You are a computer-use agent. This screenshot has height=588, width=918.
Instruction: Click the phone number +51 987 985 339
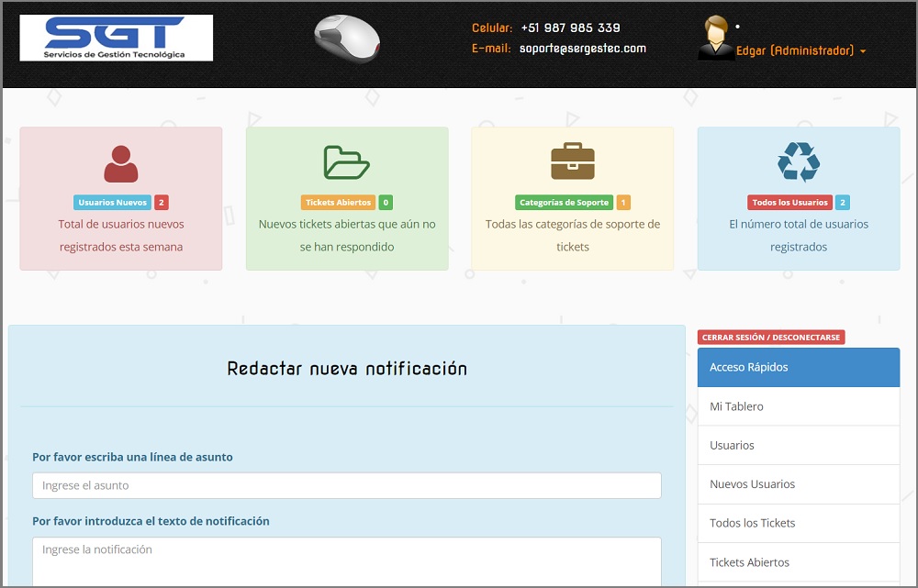[570, 28]
